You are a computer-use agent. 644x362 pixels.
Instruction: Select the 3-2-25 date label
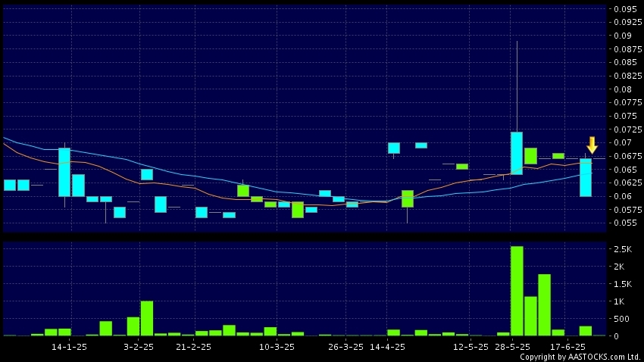click(139, 347)
